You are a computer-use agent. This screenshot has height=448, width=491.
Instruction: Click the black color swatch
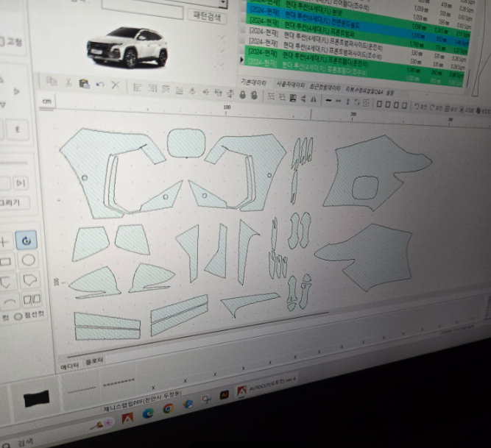(x=37, y=398)
